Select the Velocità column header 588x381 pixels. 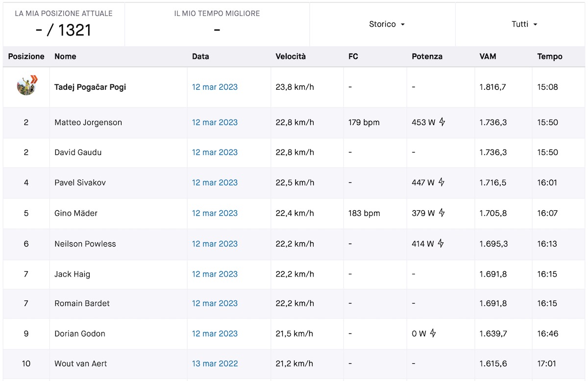(x=291, y=56)
